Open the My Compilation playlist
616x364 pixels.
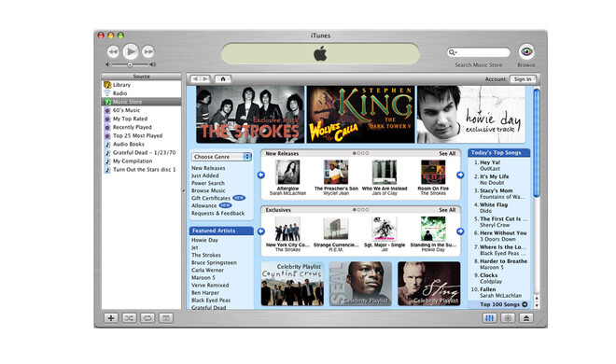[x=142, y=161]
